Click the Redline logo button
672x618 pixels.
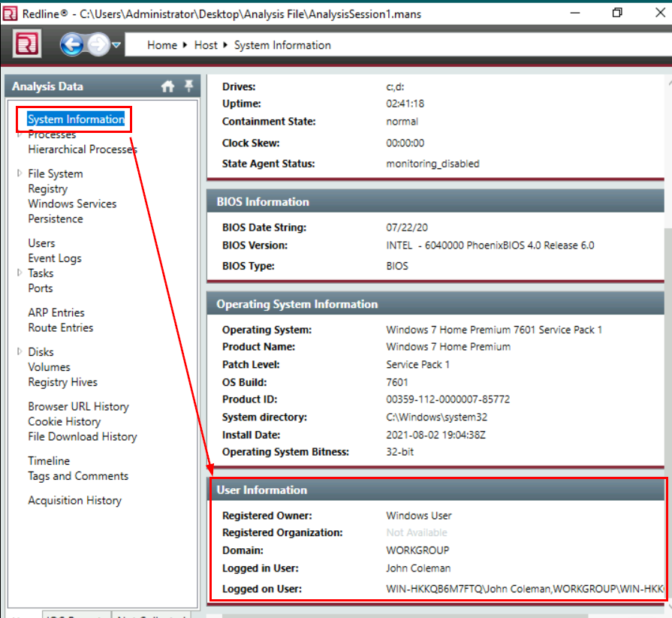(26, 44)
